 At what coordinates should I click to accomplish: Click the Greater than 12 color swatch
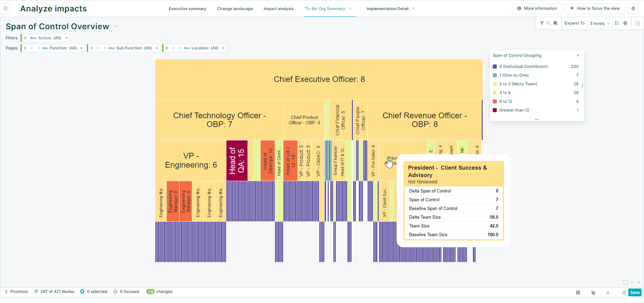click(495, 110)
